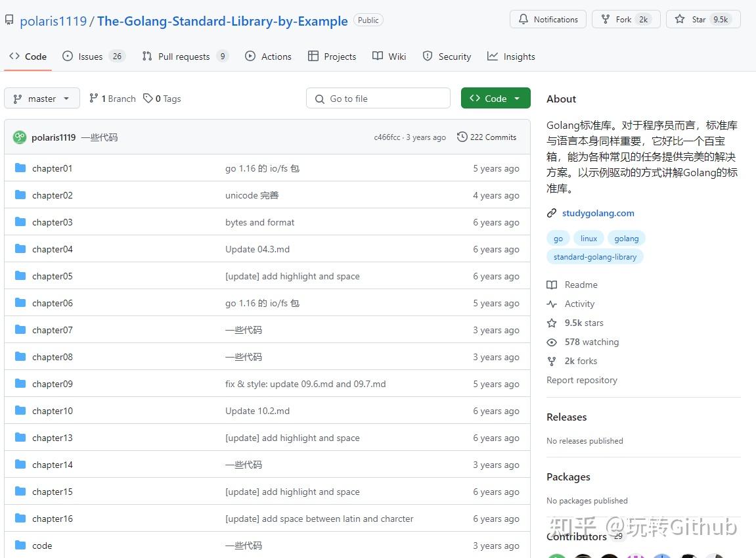756x558 pixels.
Task: Switch to the Issues tab
Action: [89, 57]
